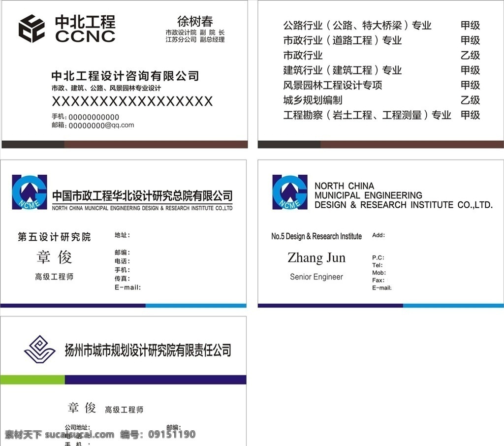
Task: Select '公路行业（公路、特大桥梁）专业' line
Action: tap(357, 25)
